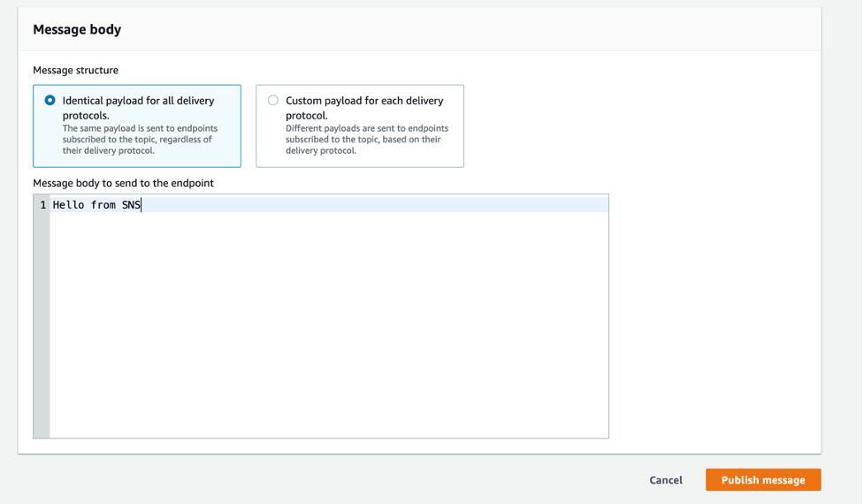Click the 'Message structure' label
Screen dimensions: 864x504
[x=75, y=70]
